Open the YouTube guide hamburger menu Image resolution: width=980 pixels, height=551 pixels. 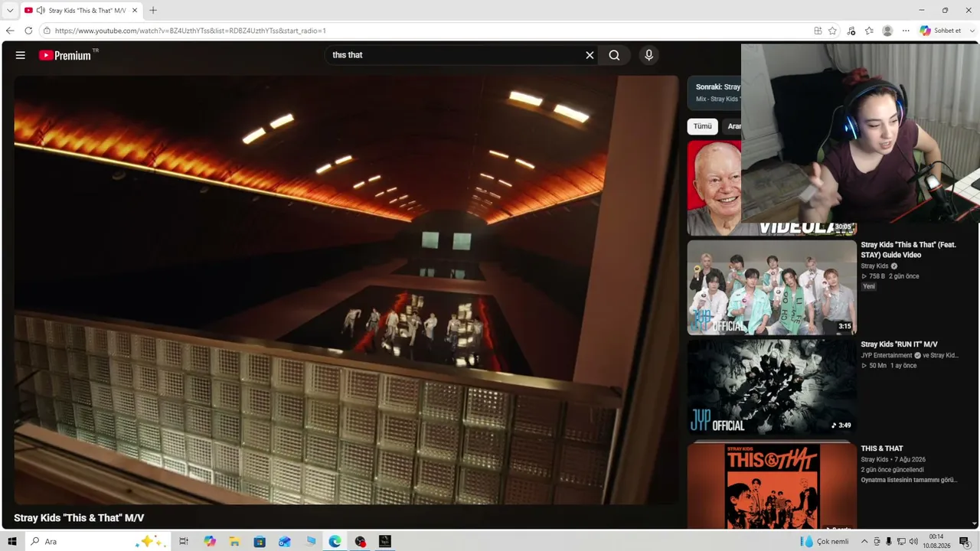[x=21, y=55]
